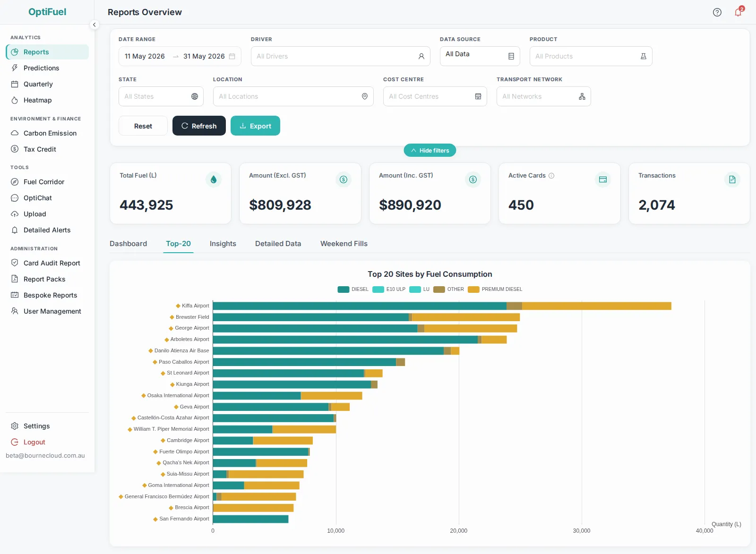756x554 pixels.
Task: Collapse the sidebar with the chevron
Action: [94, 25]
